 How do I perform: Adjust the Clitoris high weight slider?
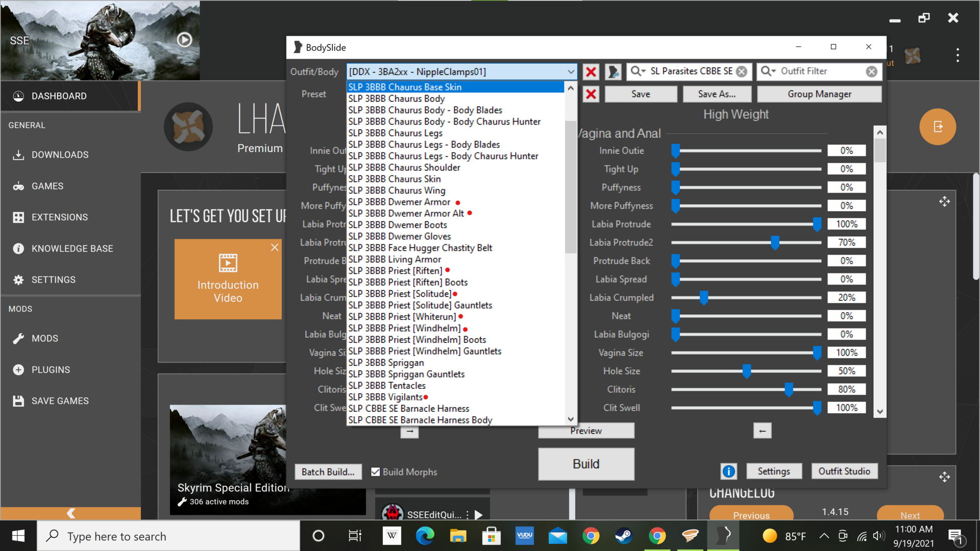click(789, 390)
